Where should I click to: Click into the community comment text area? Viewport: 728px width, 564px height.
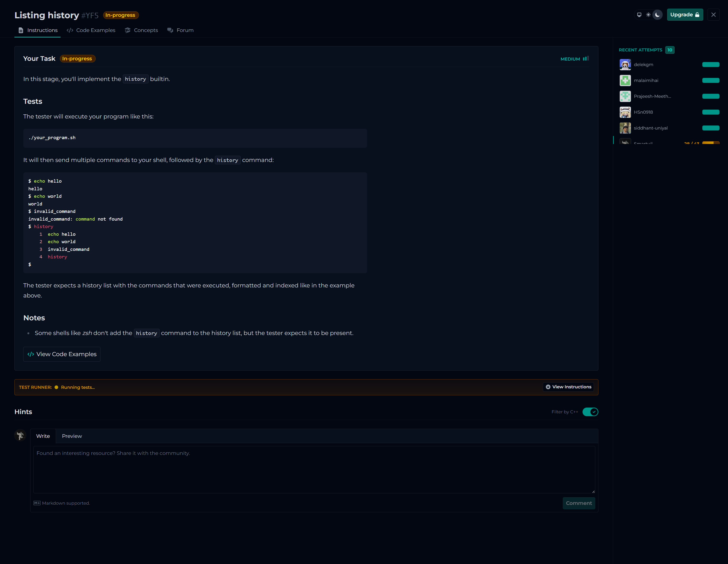314,470
